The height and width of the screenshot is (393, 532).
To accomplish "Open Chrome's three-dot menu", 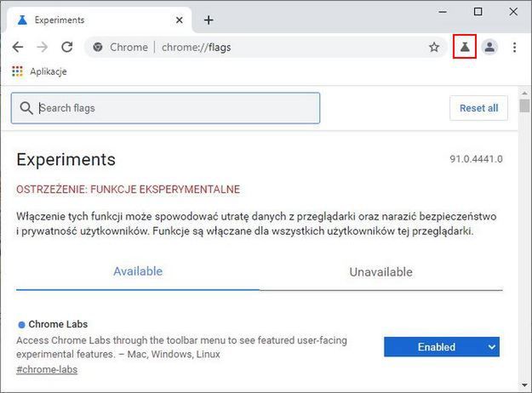I will [515, 47].
